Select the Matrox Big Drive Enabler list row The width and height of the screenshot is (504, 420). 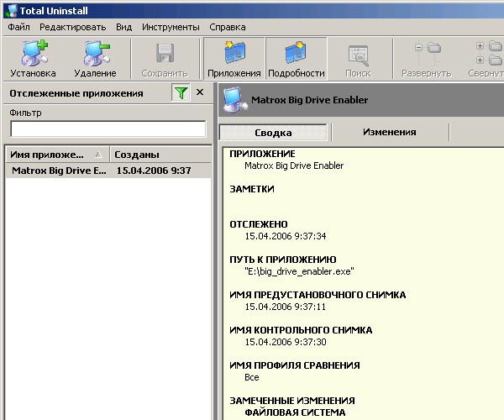108,171
